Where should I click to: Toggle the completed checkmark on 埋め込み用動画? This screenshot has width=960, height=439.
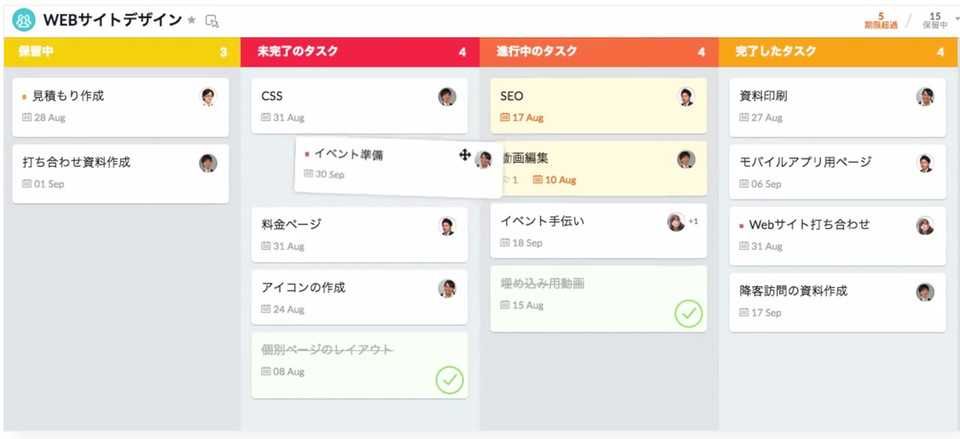click(x=688, y=314)
